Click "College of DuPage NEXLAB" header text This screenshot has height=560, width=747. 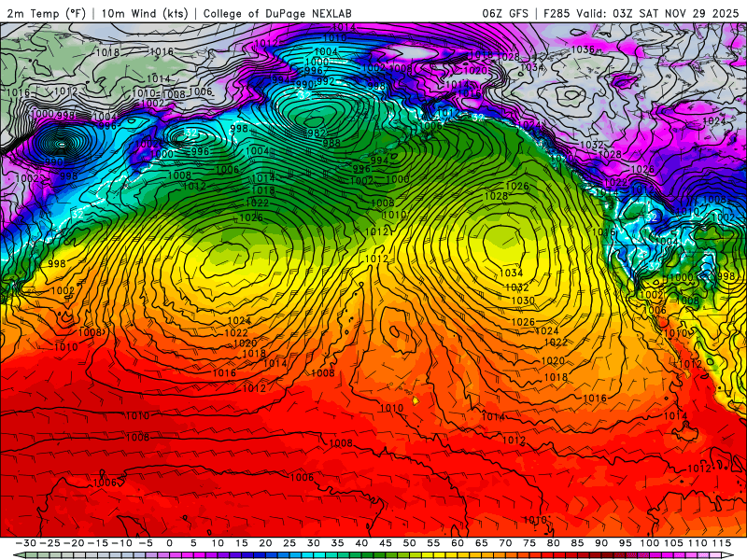tap(277, 13)
